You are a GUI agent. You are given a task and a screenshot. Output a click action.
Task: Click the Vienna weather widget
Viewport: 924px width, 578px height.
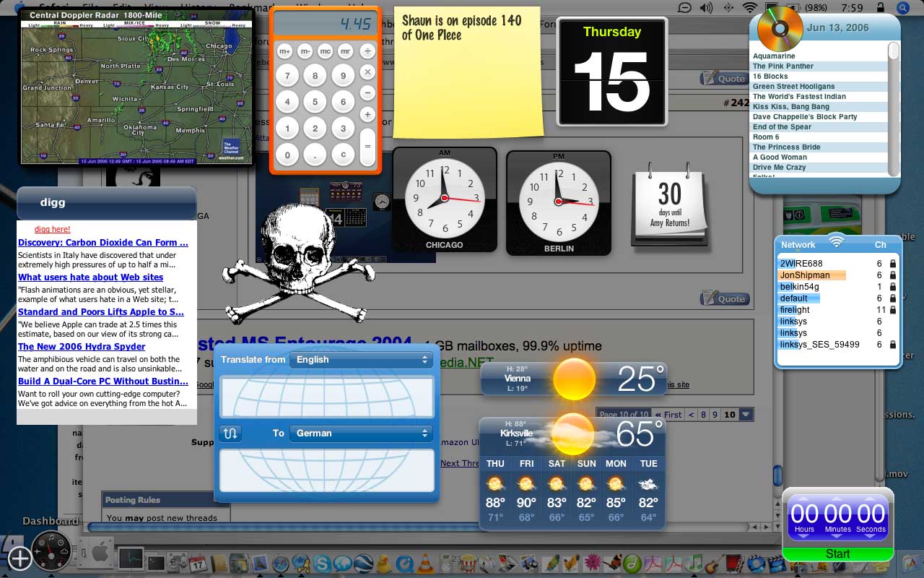coord(572,378)
